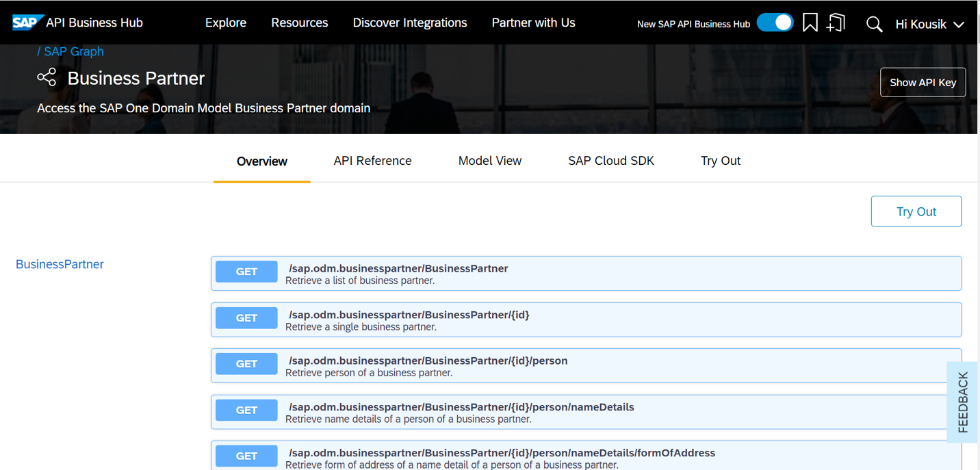980x470 pixels.
Task: Open the bookmark icon in the header
Action: pyautogui.click(x=810, y=23)
